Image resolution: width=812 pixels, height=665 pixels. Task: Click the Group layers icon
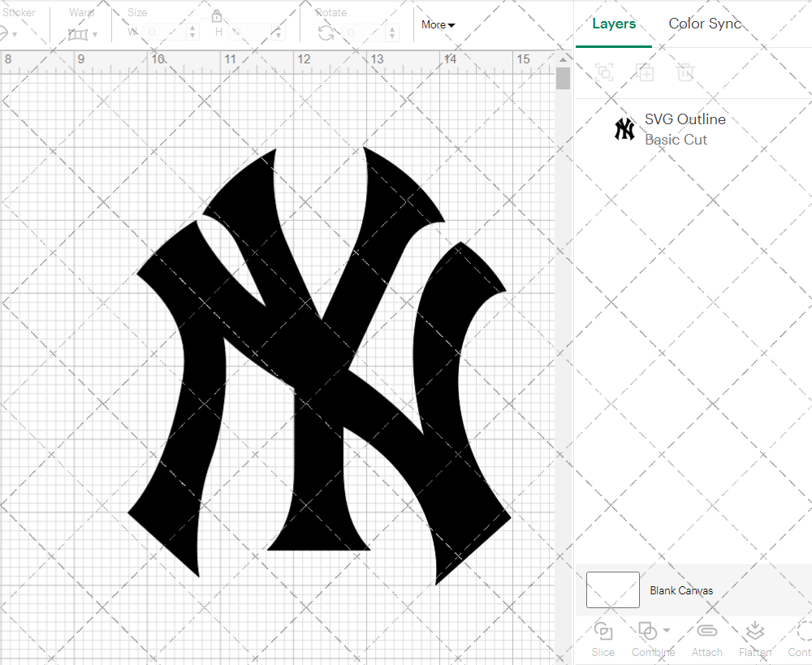(x=603, y=72)
